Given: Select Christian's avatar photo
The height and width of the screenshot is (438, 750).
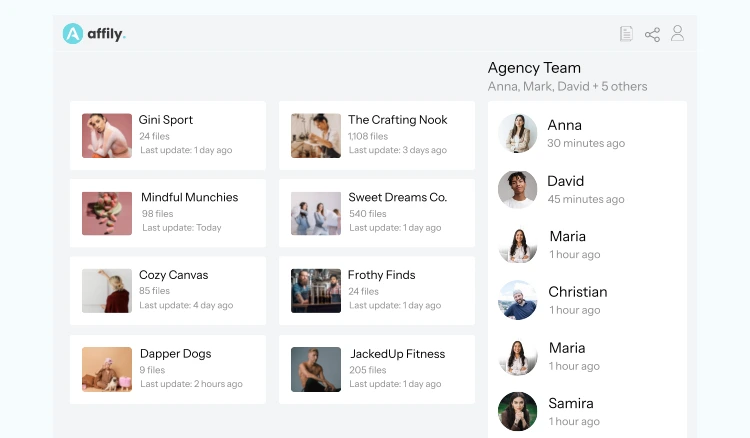Looking at the screenshot, I should pyautogui.click(x=518, y=300).
